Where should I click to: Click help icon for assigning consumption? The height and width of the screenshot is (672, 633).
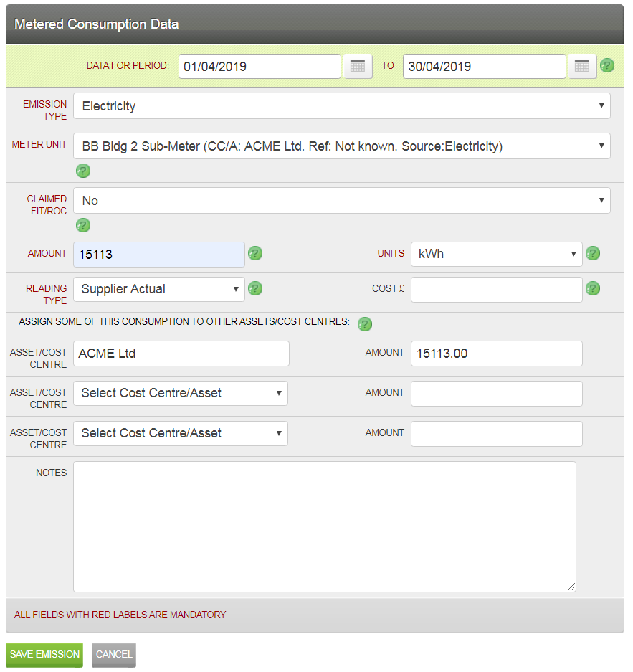pyautogui.click(x=365, y=324)
